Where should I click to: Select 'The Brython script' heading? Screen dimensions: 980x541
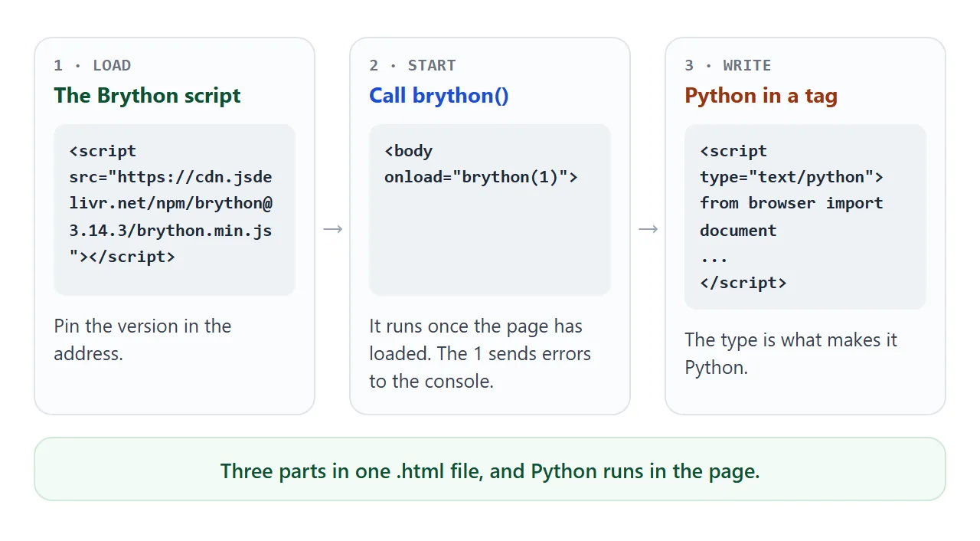[x=147, y=96]
